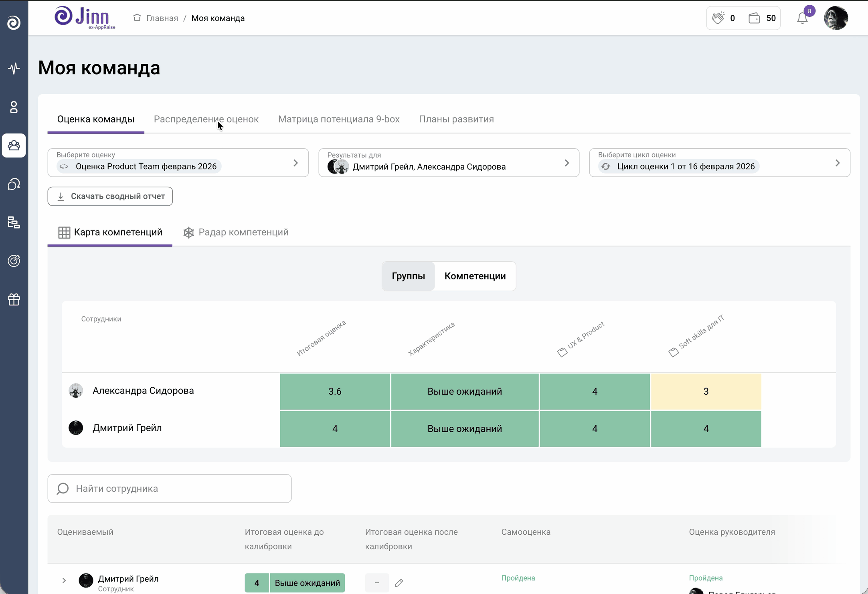Edit the score using the pencil icon

pos(399,582)
